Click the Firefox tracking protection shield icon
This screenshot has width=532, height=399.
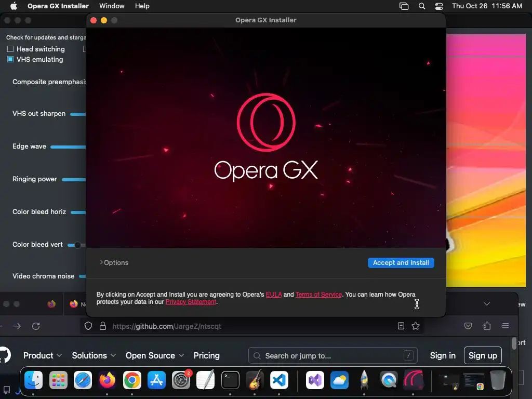point(88,326)
